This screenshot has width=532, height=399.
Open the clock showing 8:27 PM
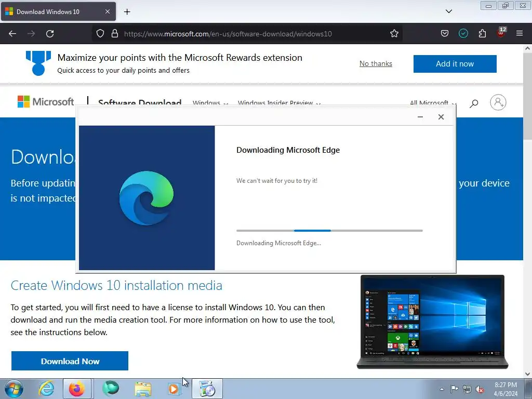tap(506, 389)
